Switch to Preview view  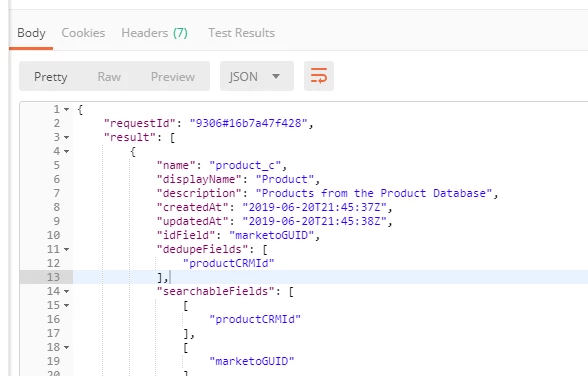coord(173,76)
